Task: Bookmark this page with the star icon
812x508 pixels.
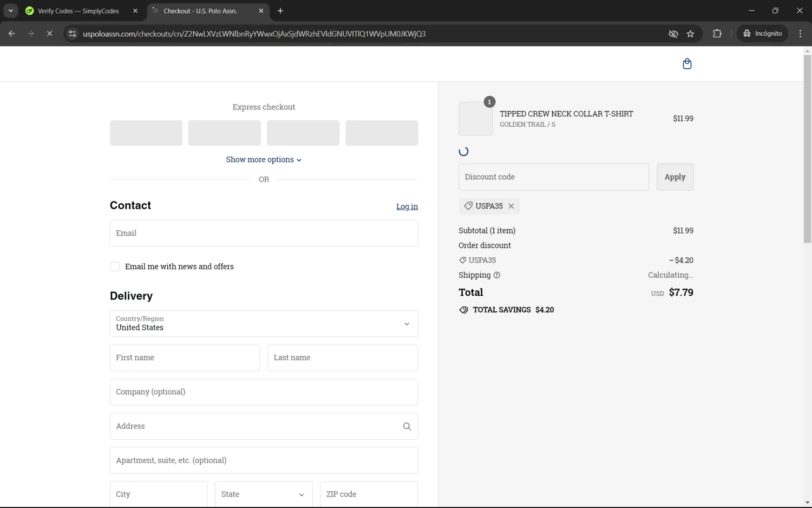Action: [690, 34]
